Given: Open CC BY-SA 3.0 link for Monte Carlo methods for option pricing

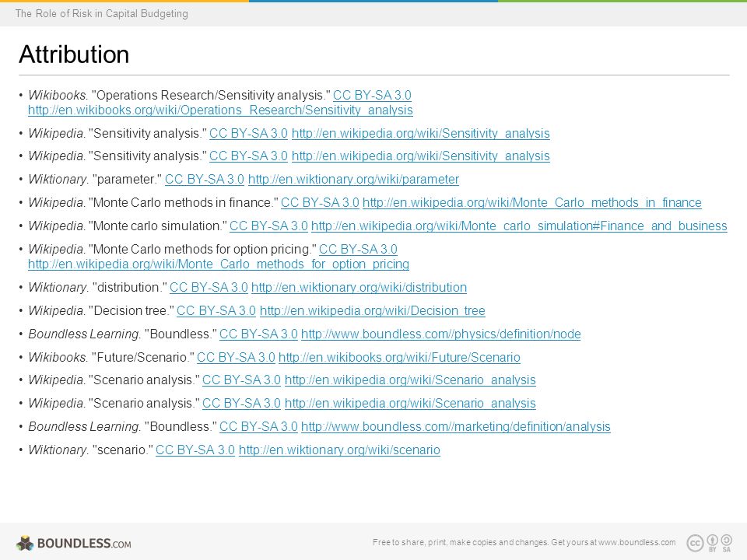Looking at the screenshot, I should point(358,250).
